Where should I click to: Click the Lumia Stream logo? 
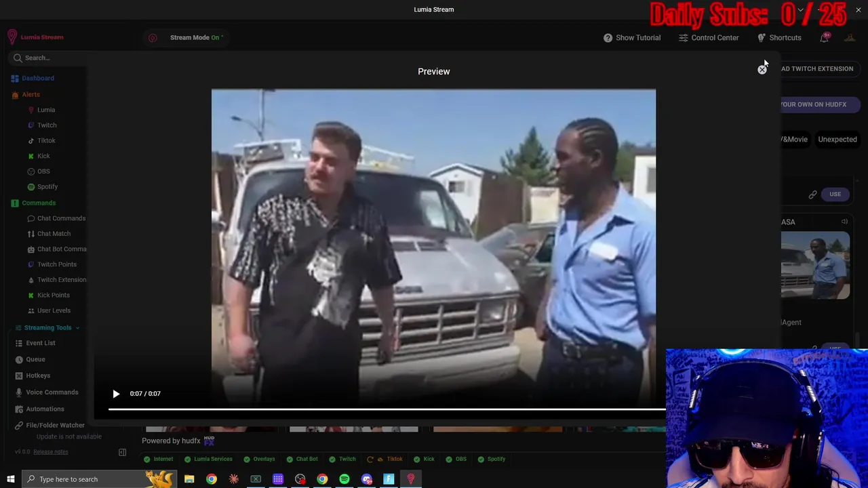35,37
